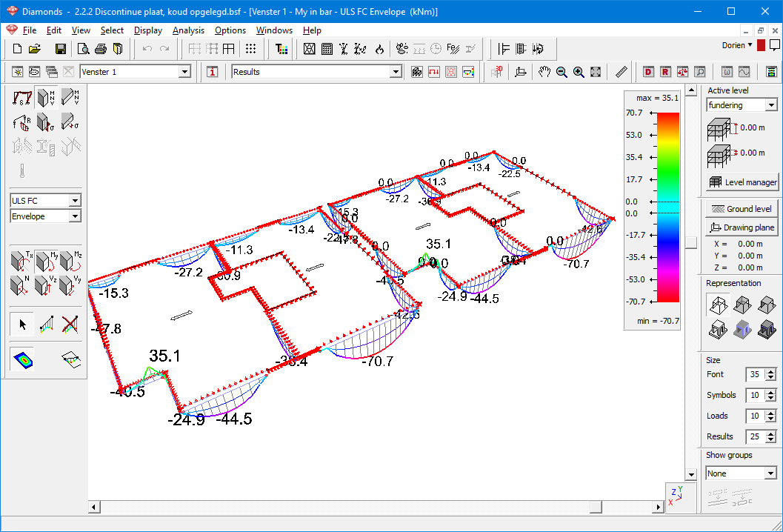
Task: Open the red D results table
Action: (648, 72)
